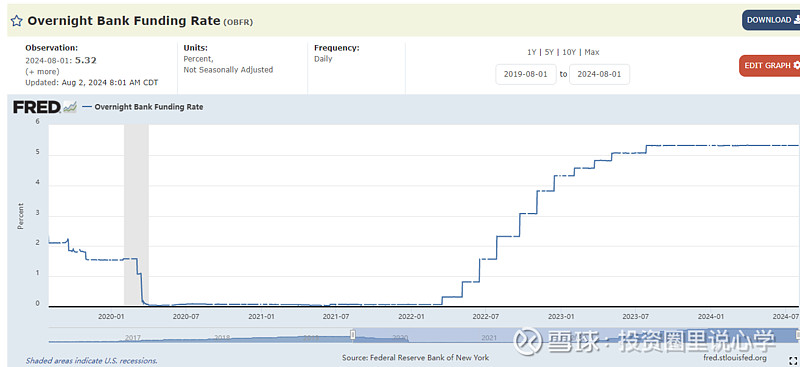
Task: Click the left handle of range slider
Action: [x=352, y=335]
